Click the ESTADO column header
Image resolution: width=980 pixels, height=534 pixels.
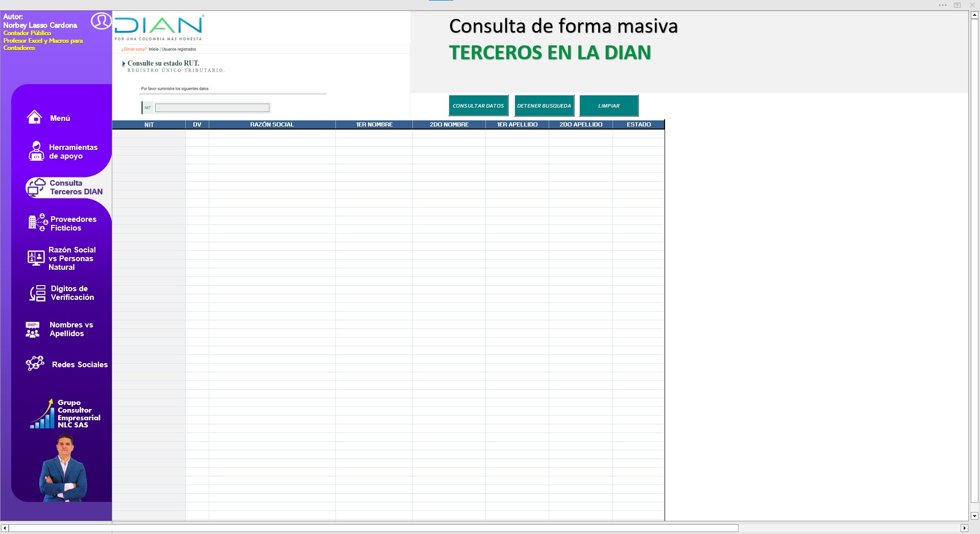(x=639, y=124)
